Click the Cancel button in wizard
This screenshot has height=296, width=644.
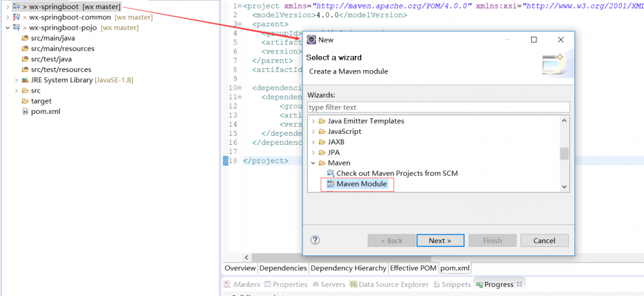[x=544, y=241]
